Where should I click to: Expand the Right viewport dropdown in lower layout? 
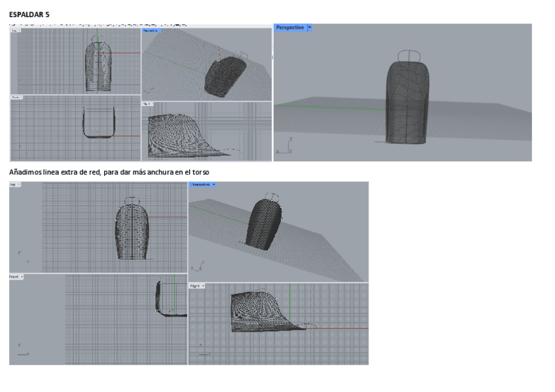[202, 286]
